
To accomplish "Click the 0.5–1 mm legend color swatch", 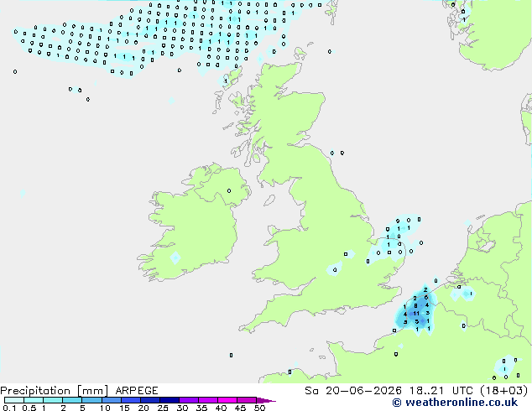I will tap(34, 400).
